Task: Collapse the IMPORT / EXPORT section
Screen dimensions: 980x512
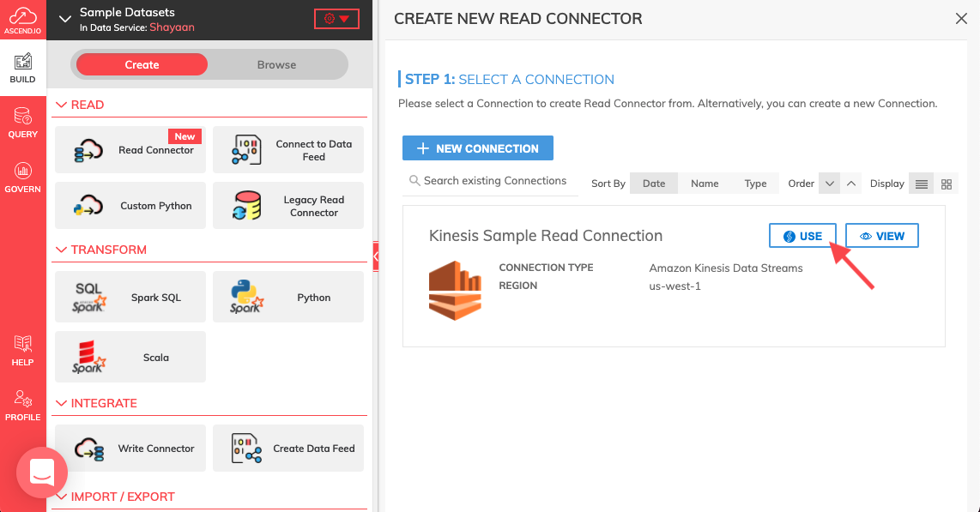Action: tap(61, 497)
